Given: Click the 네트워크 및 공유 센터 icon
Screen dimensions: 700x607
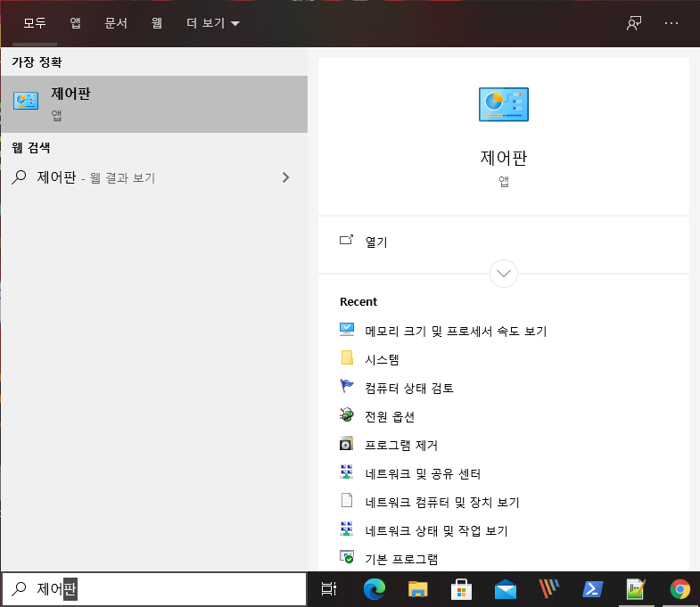Looking at the screenshot, I should [x=347, y=472].
